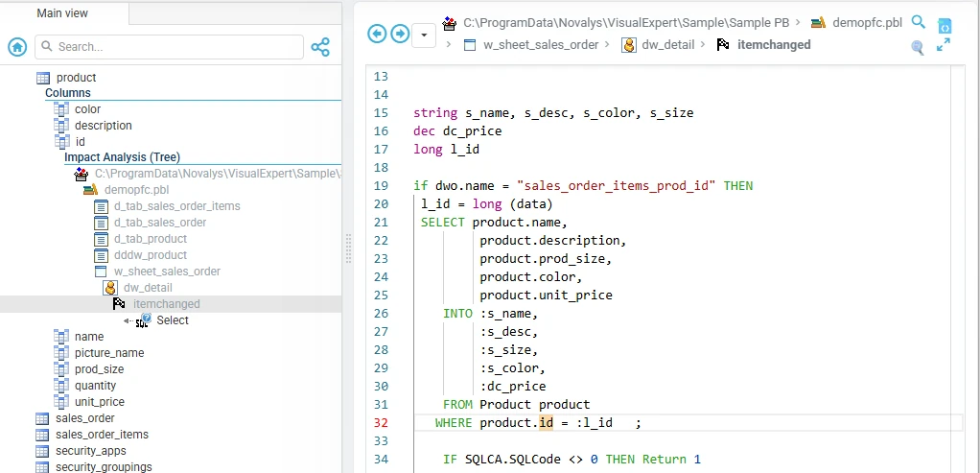Click the code file icon at top right
980x473 pixels.
pyautogui.click(x=945, y=26)
